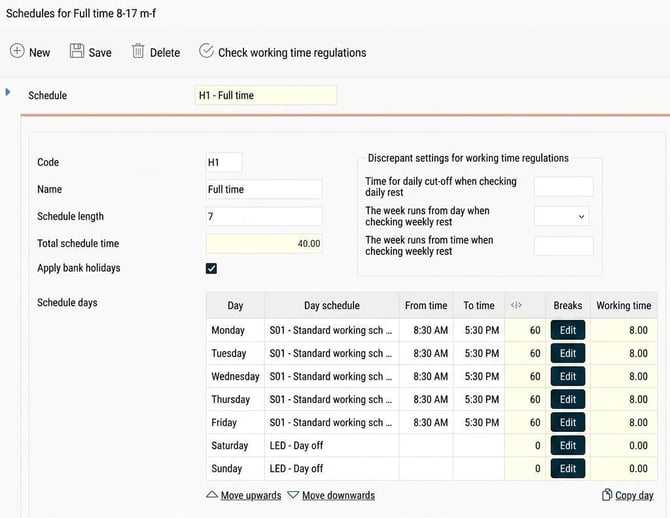The image size is (670, 518).
Task: Focus the week runs from time field
Action: click(564, 246)
